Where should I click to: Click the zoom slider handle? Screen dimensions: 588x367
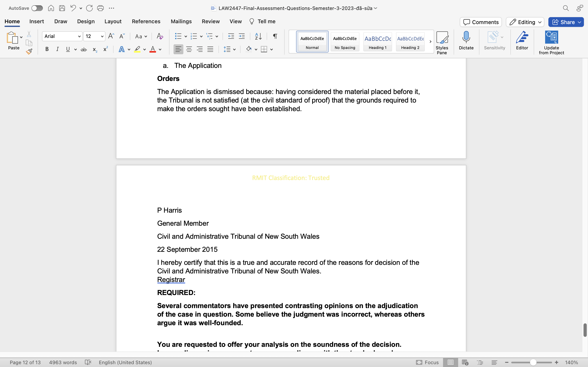pyautogui.click(x=533, y=362)
